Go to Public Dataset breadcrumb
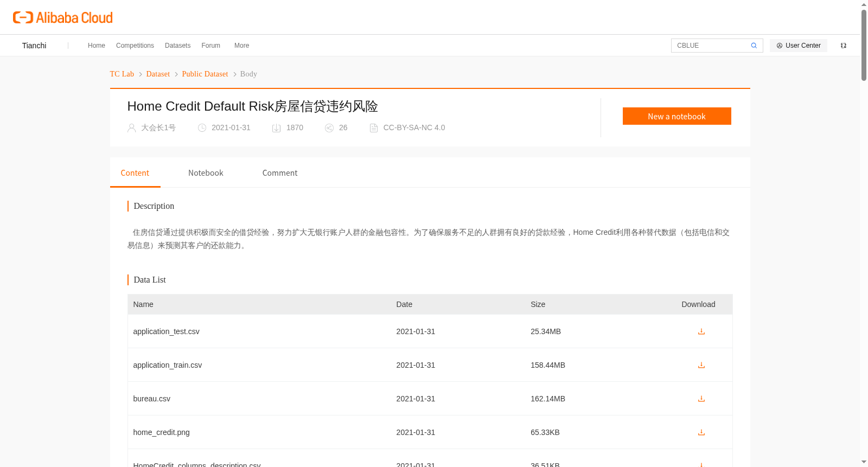The height and width of the screenshot is (467, 868). [205, 74]
